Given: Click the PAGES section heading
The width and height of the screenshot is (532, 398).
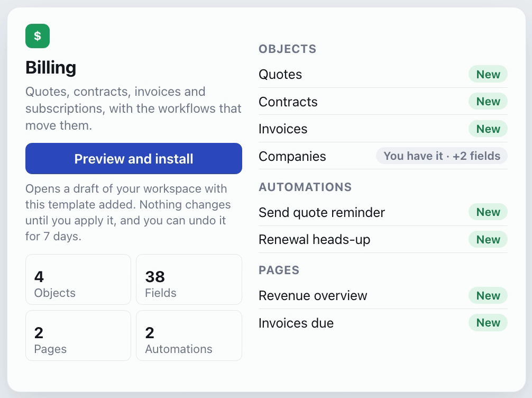Looking at the screenshot, I should (279, 270).
